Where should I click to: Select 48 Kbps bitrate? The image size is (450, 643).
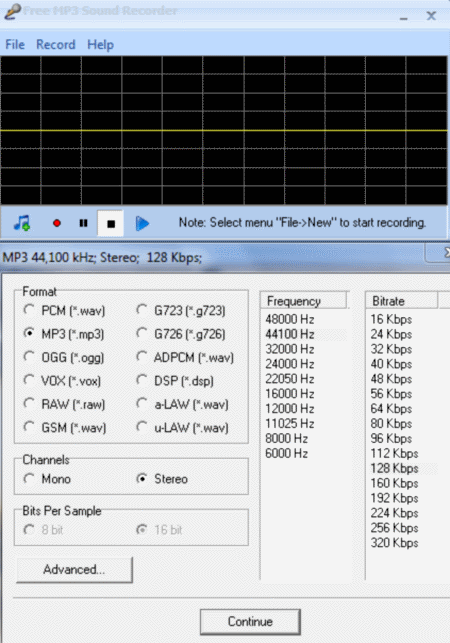coord(391,379)
